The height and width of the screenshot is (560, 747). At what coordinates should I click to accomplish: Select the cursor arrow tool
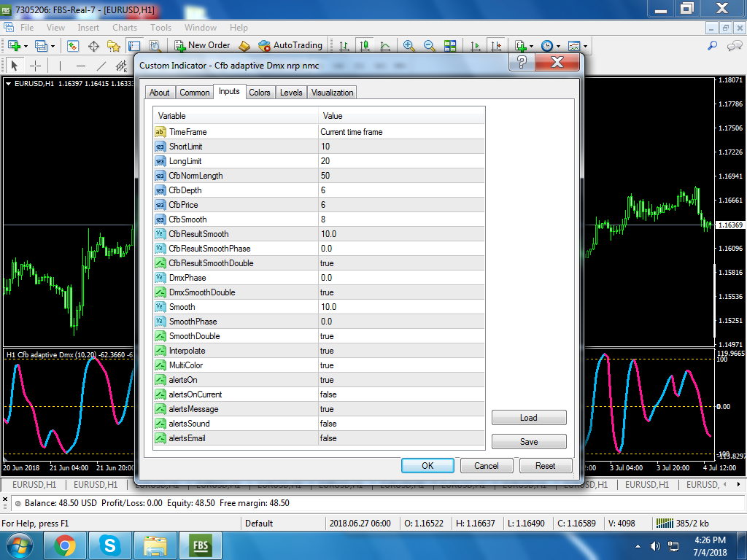coord(15,66)
